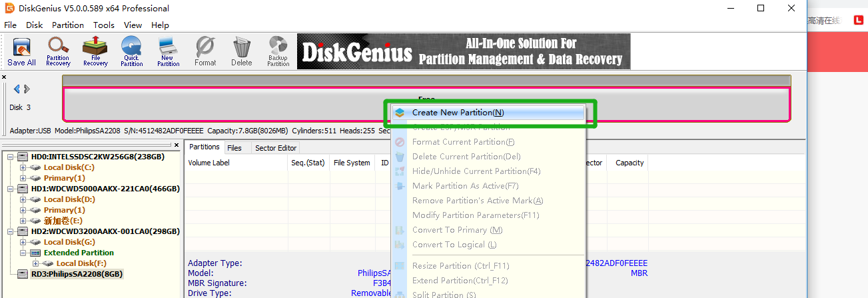Click the Volume Label column header
Viewport: 868px width, 298px height.
(x=236, y=163)
